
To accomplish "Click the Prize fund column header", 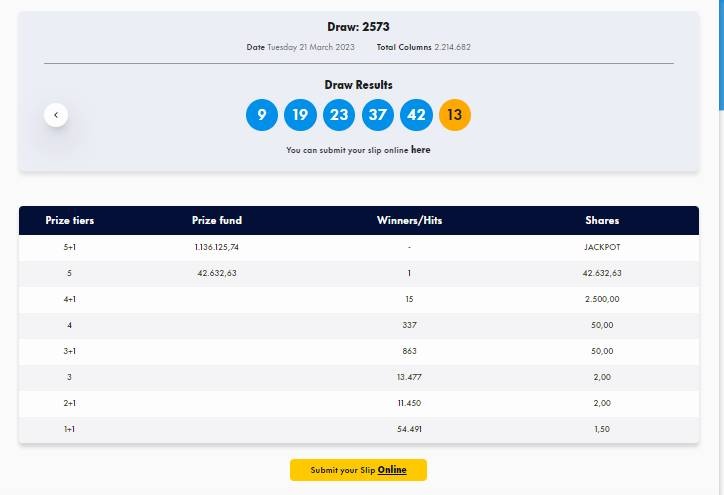I will pos(217,220).
